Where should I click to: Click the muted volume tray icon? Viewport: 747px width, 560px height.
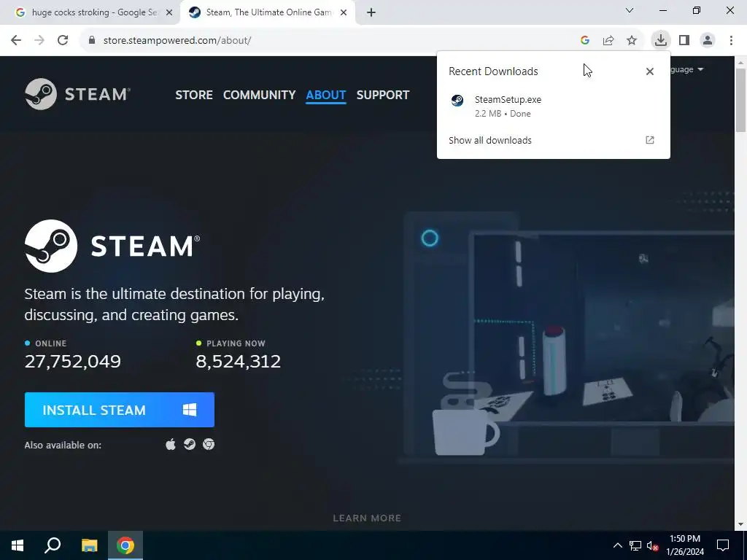coord(652,545)
